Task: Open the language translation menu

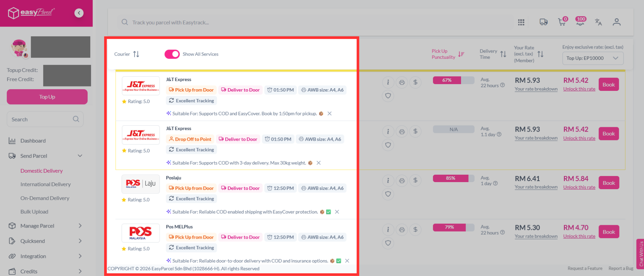Action: click(598, 22)
